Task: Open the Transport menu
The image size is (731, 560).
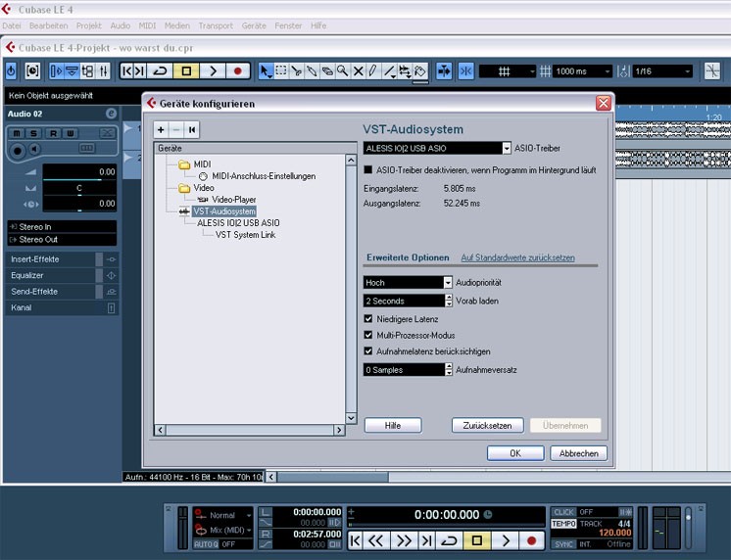Action: pos(216,25)
